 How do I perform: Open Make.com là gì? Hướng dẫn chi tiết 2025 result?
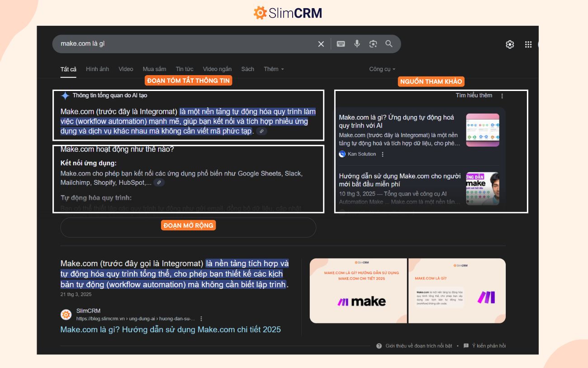coord(171,330)
